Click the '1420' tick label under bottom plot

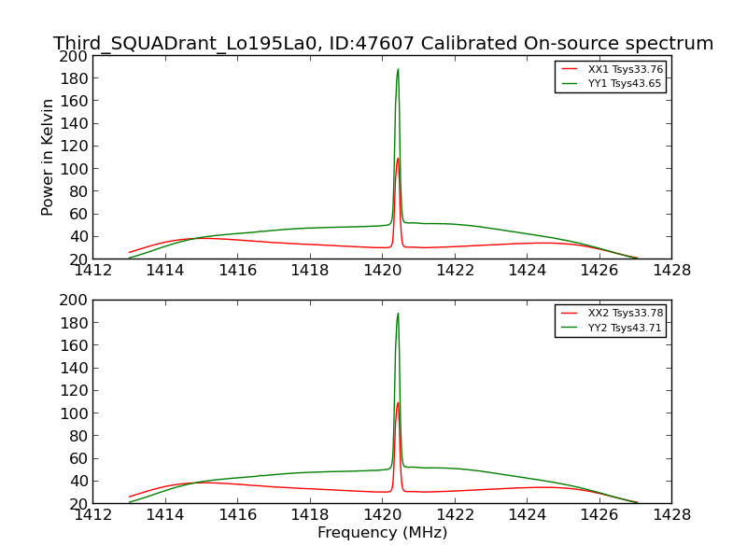[383, 514]
